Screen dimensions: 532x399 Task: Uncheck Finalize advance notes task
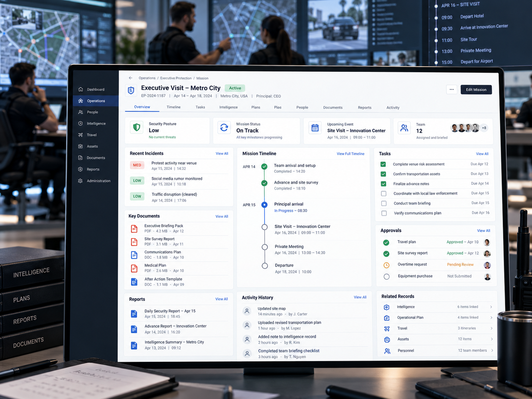384,184
